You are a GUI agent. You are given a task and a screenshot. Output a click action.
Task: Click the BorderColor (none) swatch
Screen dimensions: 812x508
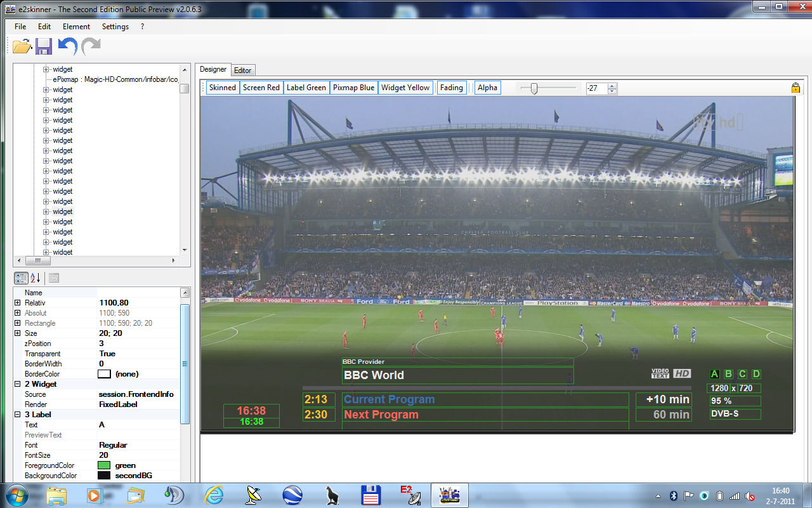(104, 374)
